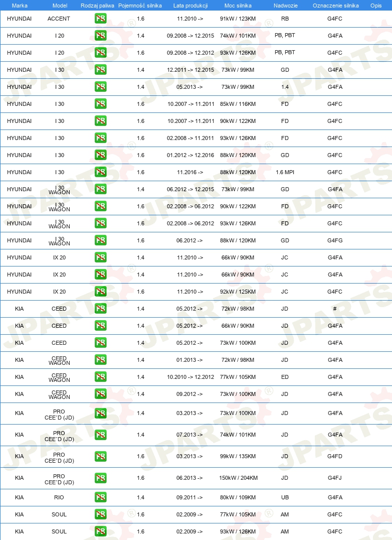392x540 pixels.
Task: Click the 06.2013 -> production date cell
Action: pos(189,478)
